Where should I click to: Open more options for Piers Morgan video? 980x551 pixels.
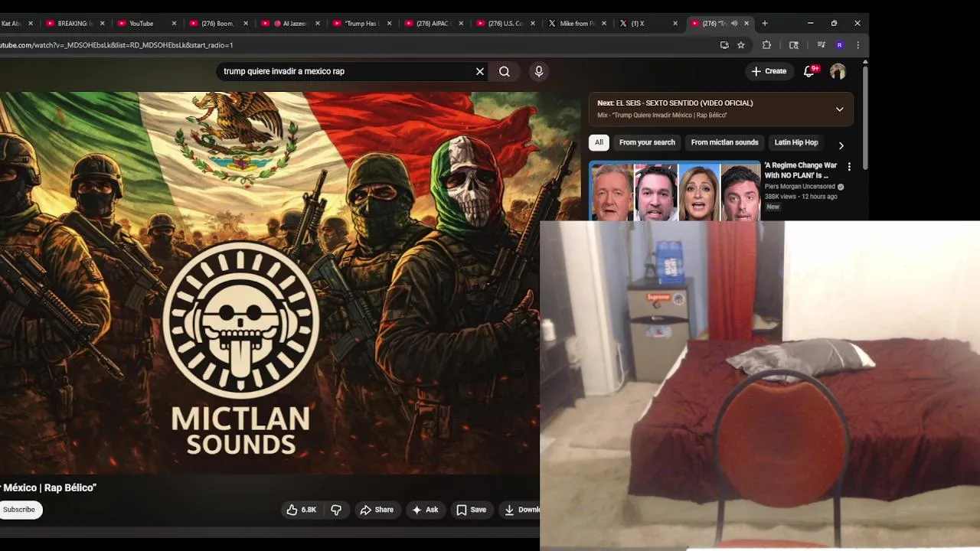click(x=848, y=167)
